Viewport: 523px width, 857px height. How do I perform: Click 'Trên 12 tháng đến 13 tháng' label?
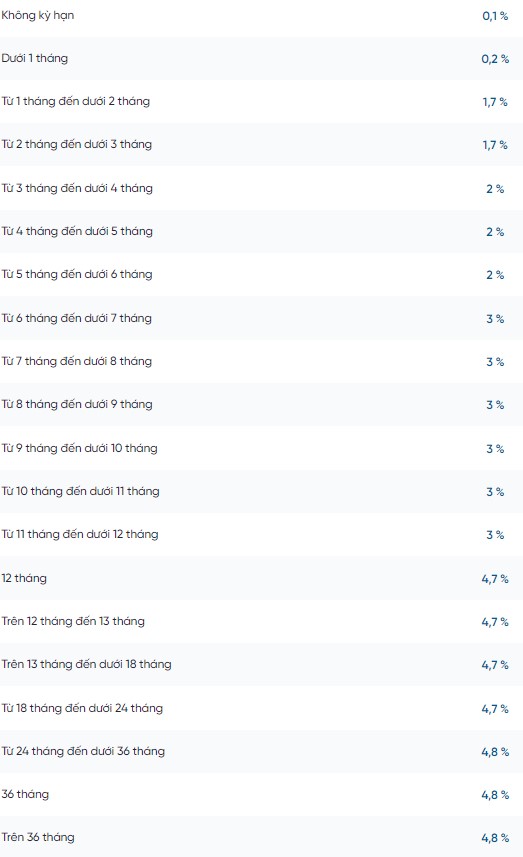pos(73,621)
